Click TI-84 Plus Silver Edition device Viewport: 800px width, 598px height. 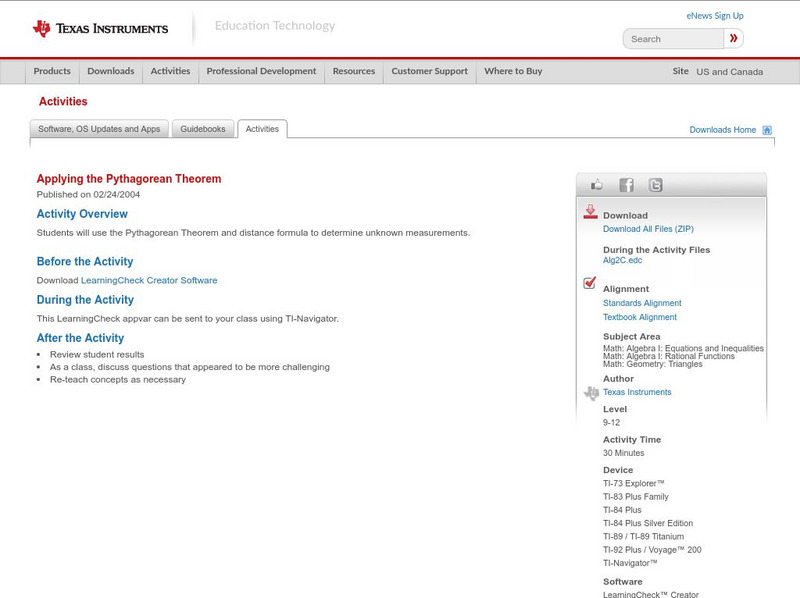click(x=648, y=524)
